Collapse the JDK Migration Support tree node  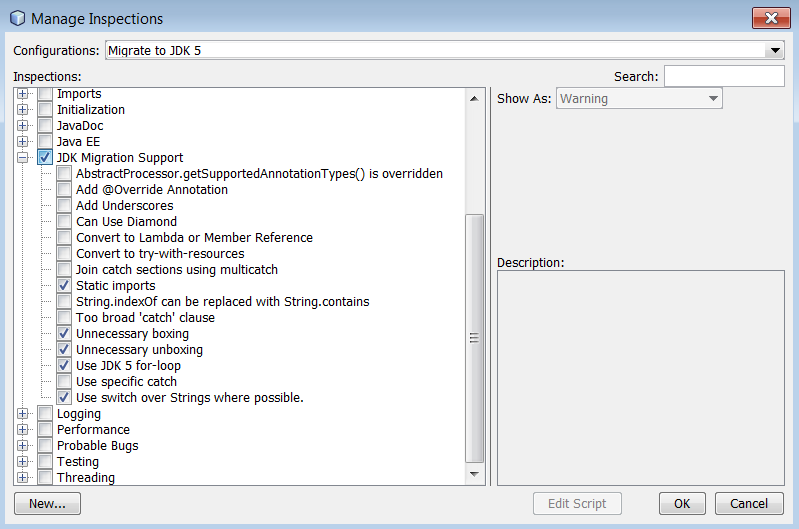[x=23, y=158]
